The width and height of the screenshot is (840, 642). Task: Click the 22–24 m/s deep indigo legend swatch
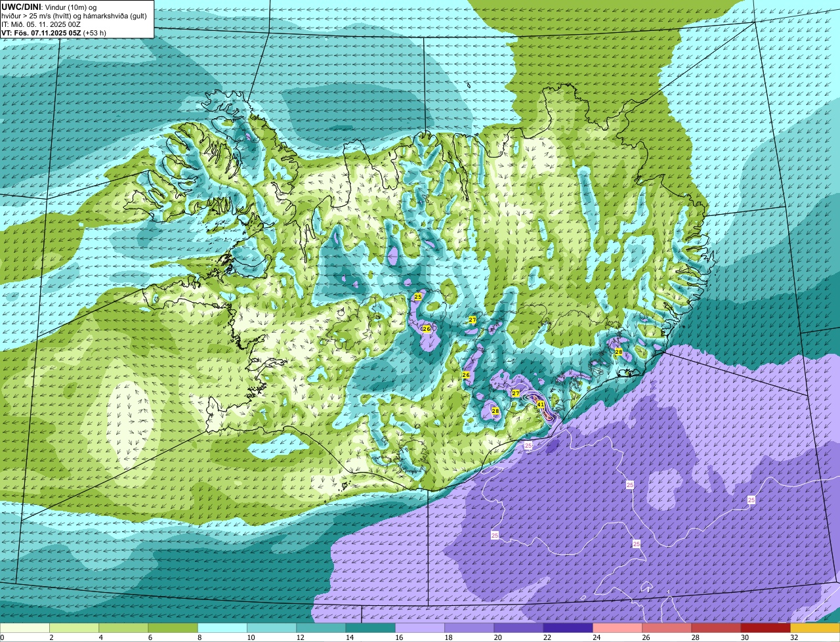[568, 628]
